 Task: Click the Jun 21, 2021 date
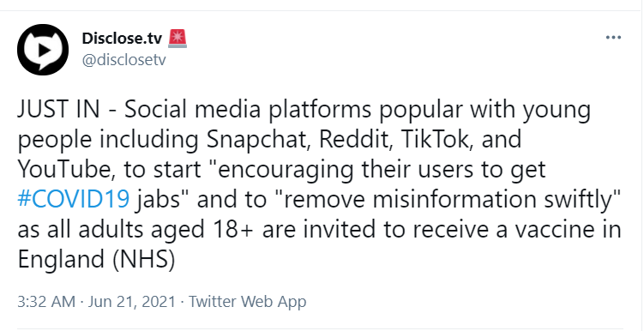(x=132, y=302)
